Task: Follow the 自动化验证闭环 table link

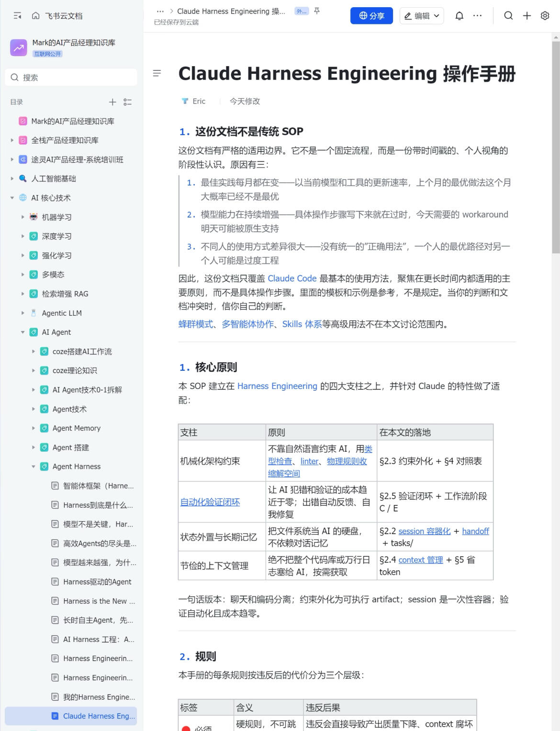Action: [x=210, y=502]
